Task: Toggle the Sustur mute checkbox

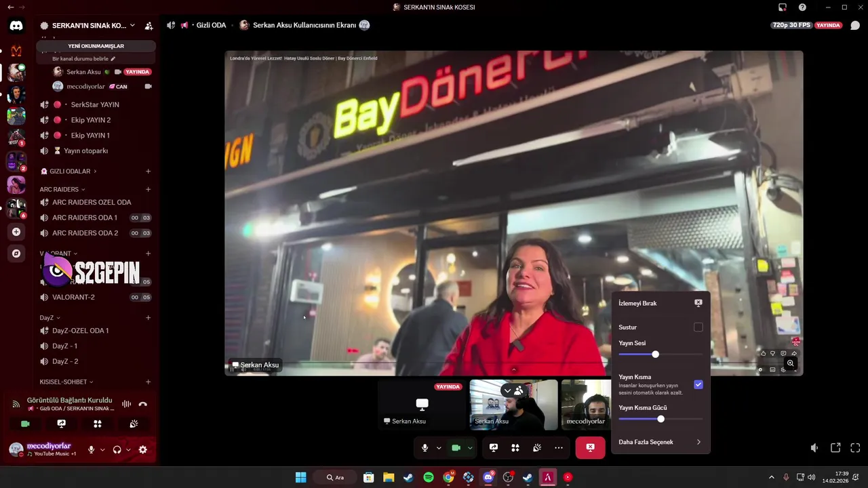Action: pyautogui.click(x=698, y=327)
